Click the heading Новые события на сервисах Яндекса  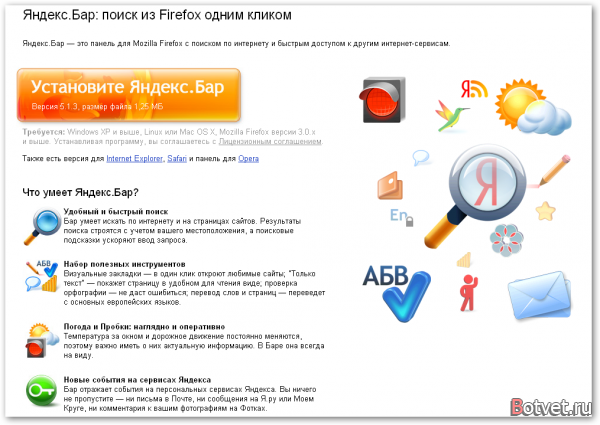point(137,380)
